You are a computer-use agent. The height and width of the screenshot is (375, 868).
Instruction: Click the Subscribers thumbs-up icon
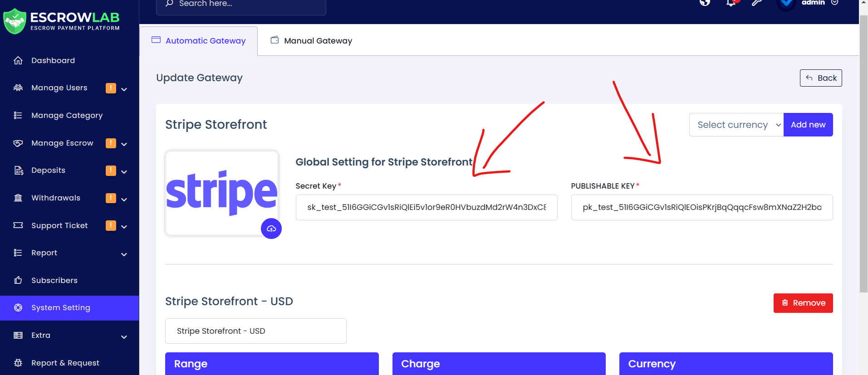(x=18, y=280)
